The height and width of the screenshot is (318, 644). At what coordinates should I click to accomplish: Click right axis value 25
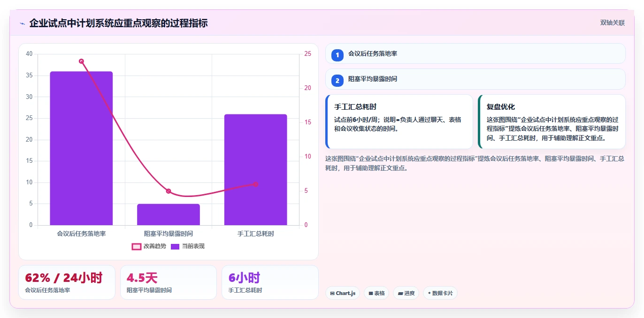pos(308,54)
